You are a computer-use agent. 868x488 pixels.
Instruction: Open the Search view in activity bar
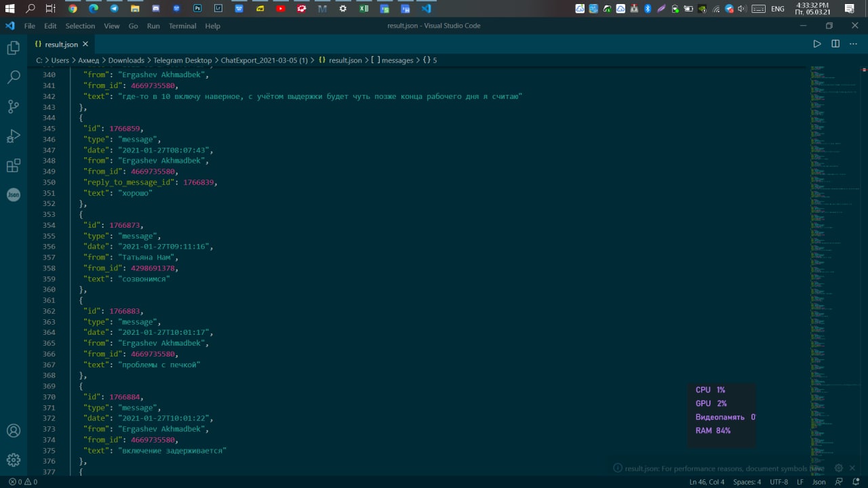click(13, 77)
